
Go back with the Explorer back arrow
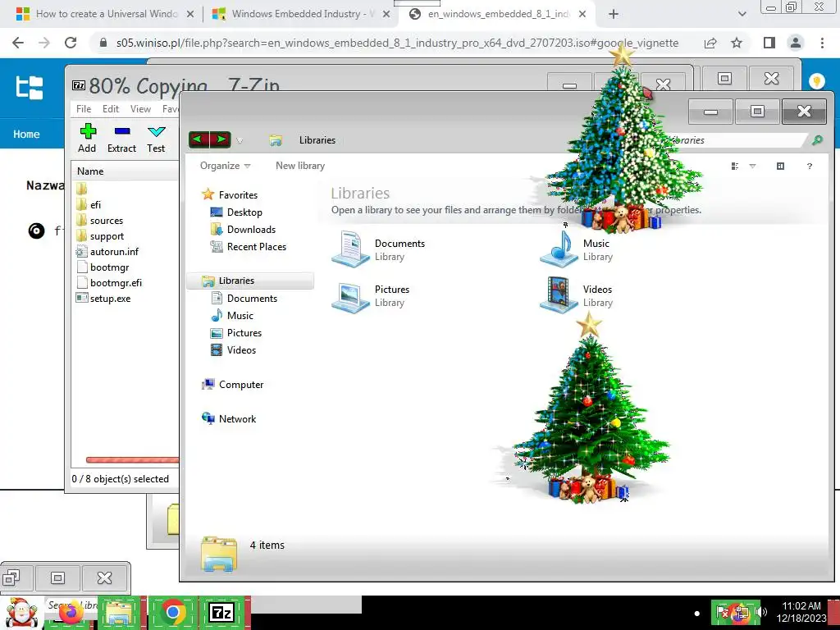(x=199, y=139)
